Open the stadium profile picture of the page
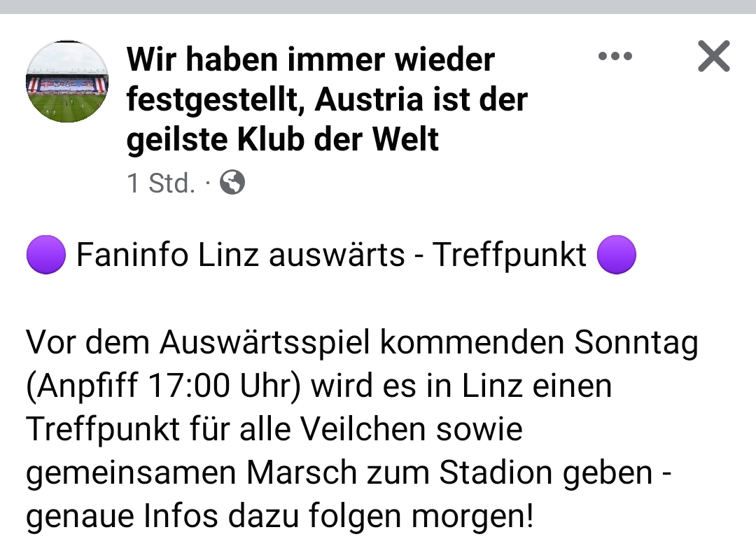This screenshot has width=756, height=553. tap(67, 81)
